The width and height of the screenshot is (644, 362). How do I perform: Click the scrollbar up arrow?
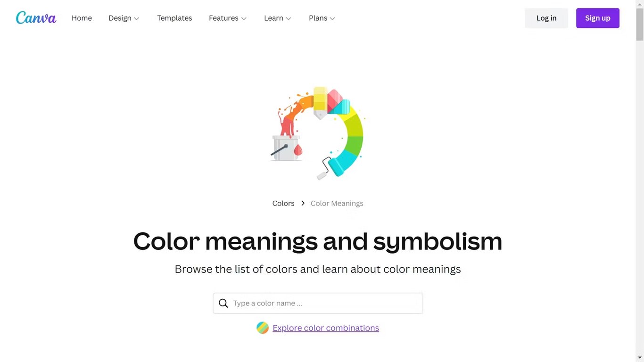point(640,4)
